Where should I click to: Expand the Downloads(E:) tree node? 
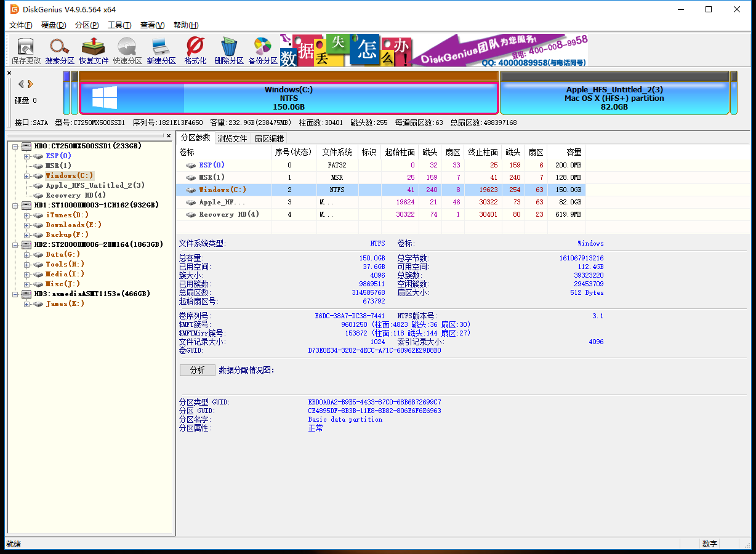(x=27, y=225)
